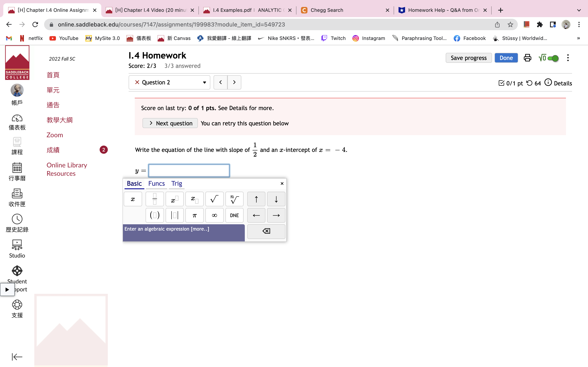Expand the browser bookmarks overflow chevron
The height and width of the screenshot is (367, 588).
578,38
